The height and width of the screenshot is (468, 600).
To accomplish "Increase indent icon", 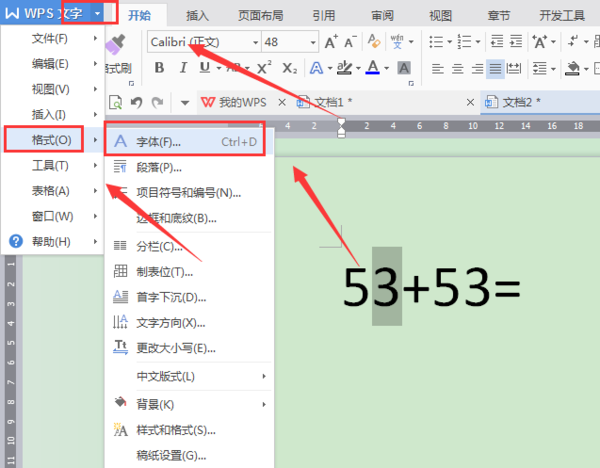I will (x=516, y=41).
